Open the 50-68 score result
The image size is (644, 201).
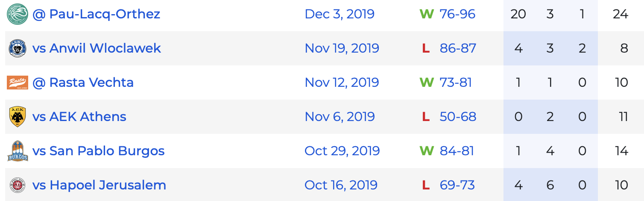[x=458, y=116]
